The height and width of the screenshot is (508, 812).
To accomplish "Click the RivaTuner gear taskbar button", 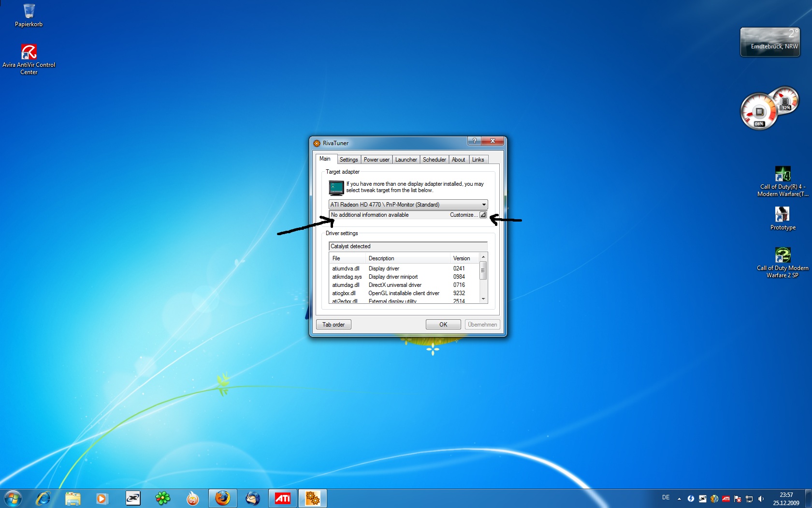I will click(x=313, y=498).
